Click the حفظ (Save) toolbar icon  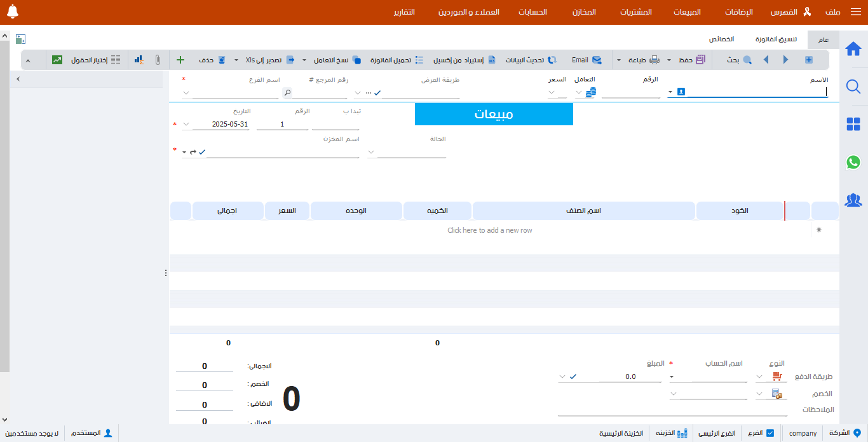coord(693,59)
